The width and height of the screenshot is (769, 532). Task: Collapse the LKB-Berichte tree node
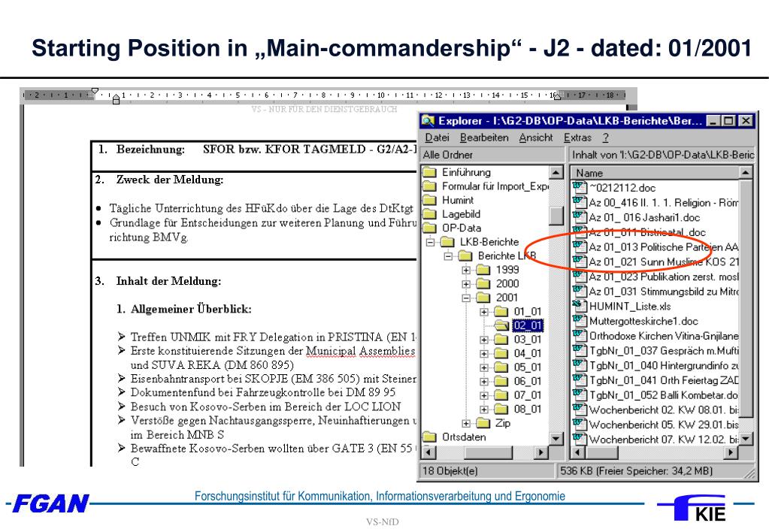point(430,242)
